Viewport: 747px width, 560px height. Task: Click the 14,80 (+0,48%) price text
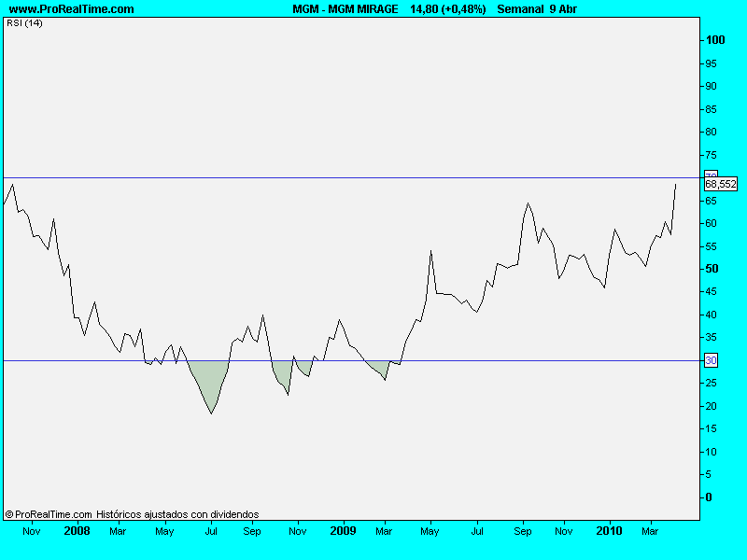448,9
